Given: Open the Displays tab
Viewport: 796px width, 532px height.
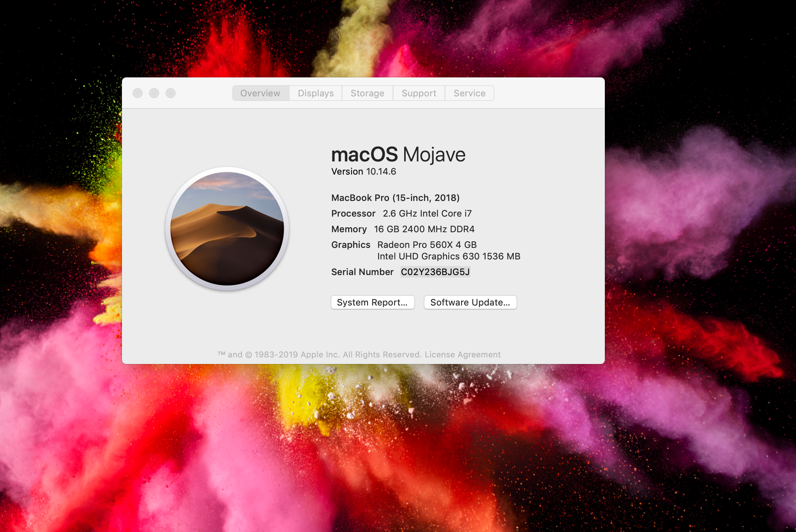Looking at the screenshot, I should [316, 93].
